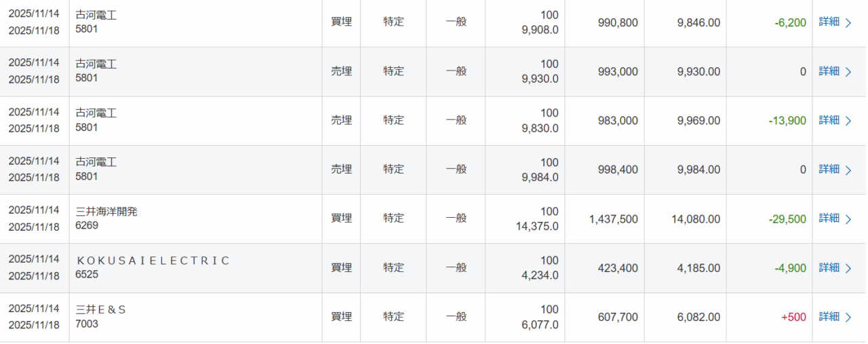Screen dimensions: 868x344
Task: Select the 三井海洋開発 stock name
Action: 106,212
